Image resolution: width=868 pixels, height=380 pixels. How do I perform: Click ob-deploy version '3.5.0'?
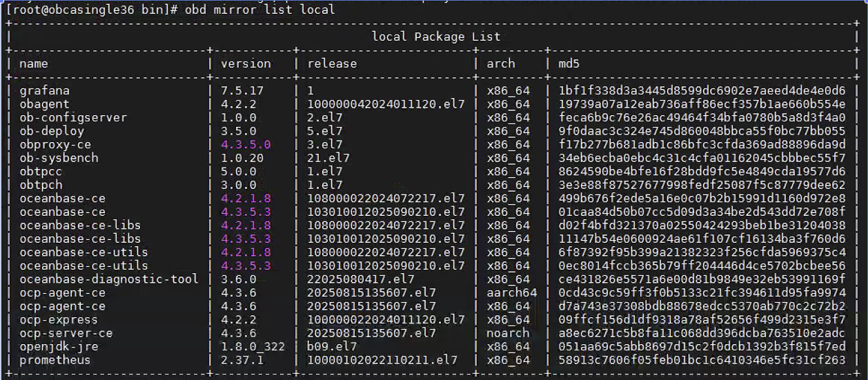click(239, 131)
